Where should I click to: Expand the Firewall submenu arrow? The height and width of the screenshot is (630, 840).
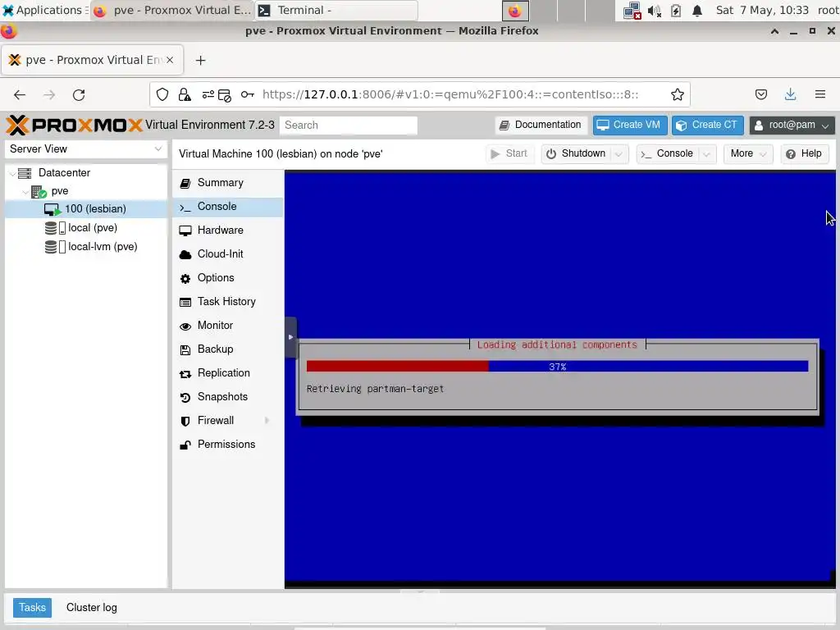267,421
